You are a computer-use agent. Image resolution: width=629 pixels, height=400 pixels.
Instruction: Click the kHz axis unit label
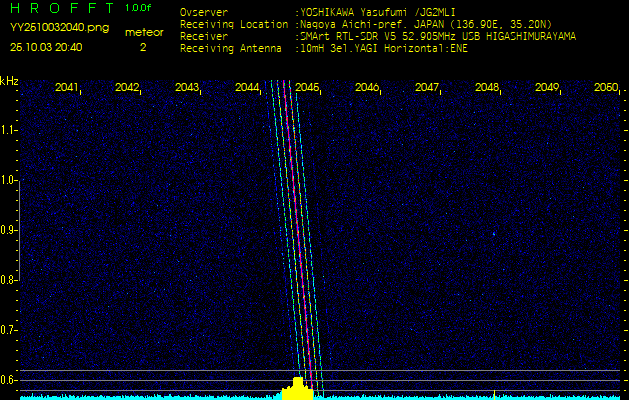pos(9,81)
